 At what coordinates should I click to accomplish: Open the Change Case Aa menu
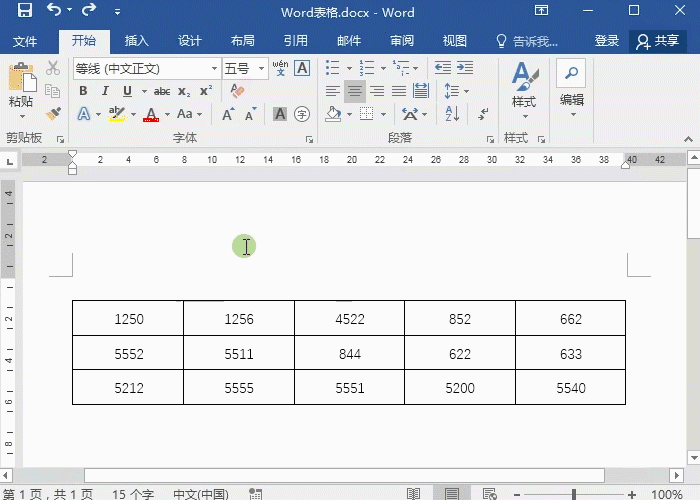point(189,114)
